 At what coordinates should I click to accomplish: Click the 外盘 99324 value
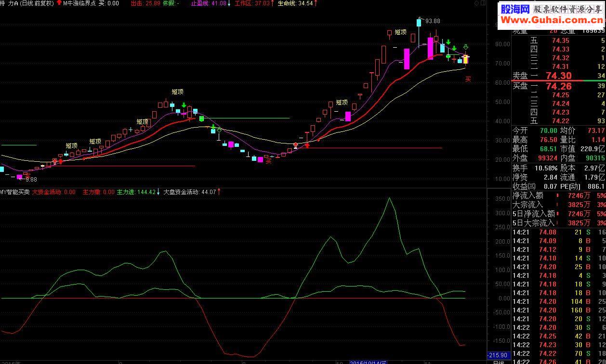(x=548, y=158)
